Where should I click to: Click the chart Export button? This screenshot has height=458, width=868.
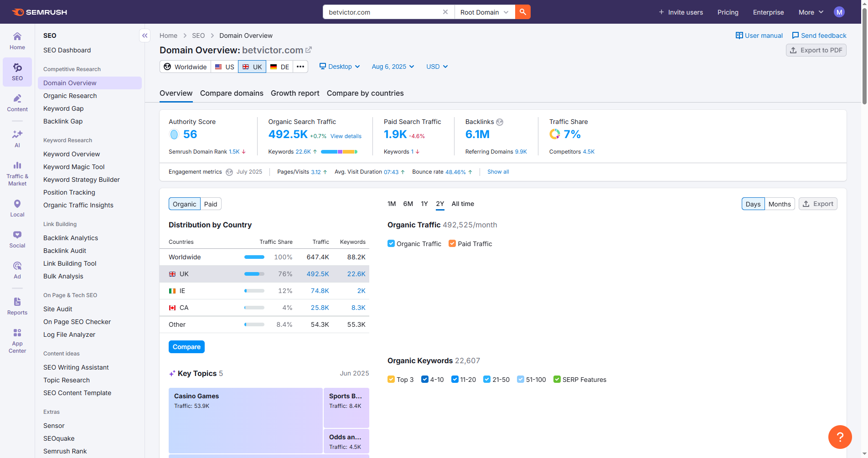(818, 204)
